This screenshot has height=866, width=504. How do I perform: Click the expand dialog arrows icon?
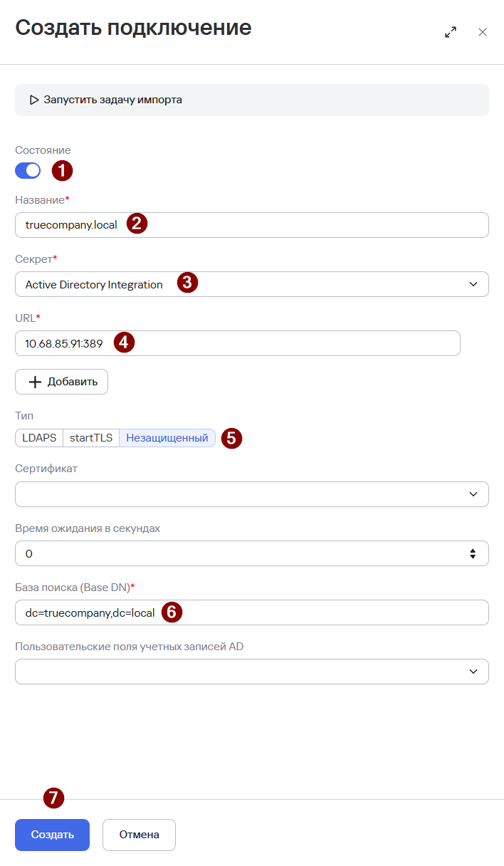451,32
